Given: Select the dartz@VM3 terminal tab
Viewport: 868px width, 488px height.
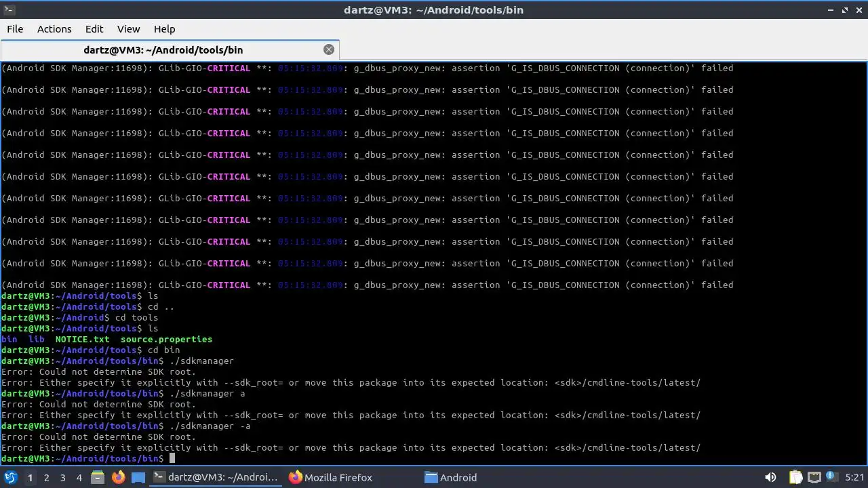Looking at the screenshot, I should pos(170,49).
